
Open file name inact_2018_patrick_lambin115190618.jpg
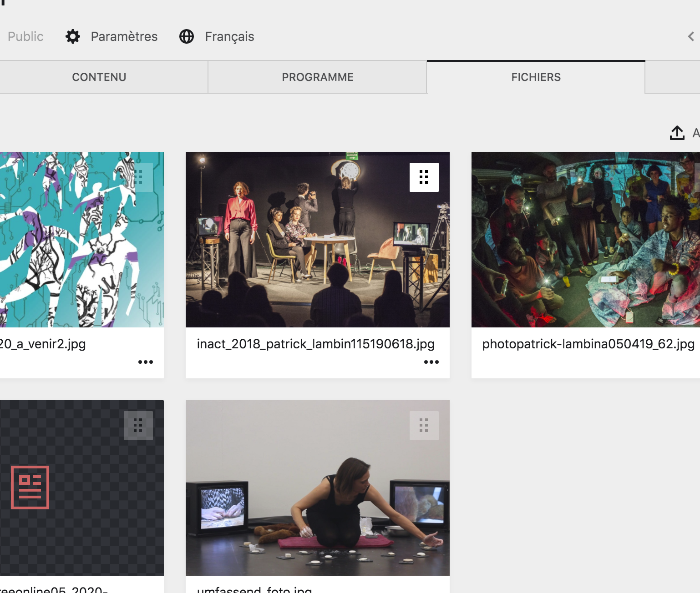(x=315, y=344)
